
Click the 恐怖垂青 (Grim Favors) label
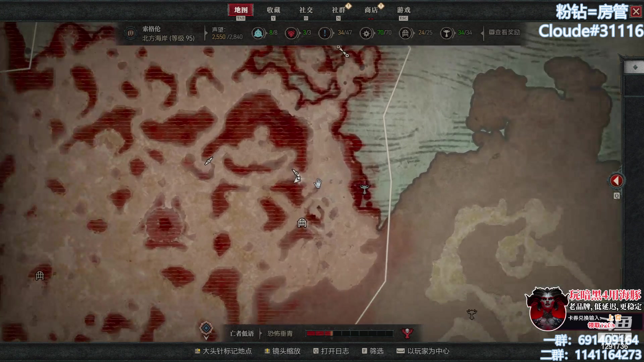pos(280,334)
